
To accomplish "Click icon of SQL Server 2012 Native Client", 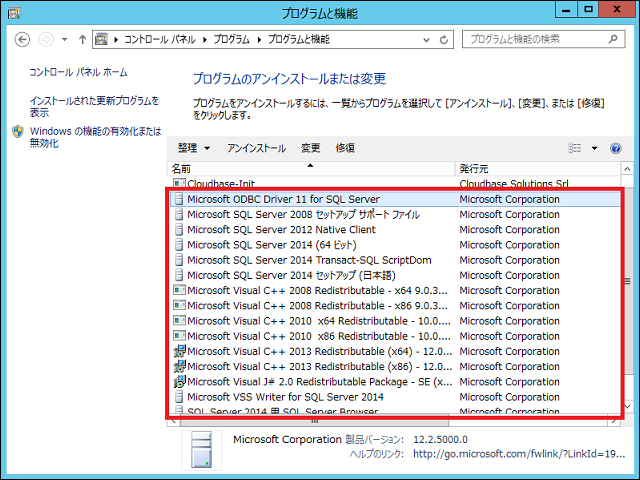I will click(179, 229).
